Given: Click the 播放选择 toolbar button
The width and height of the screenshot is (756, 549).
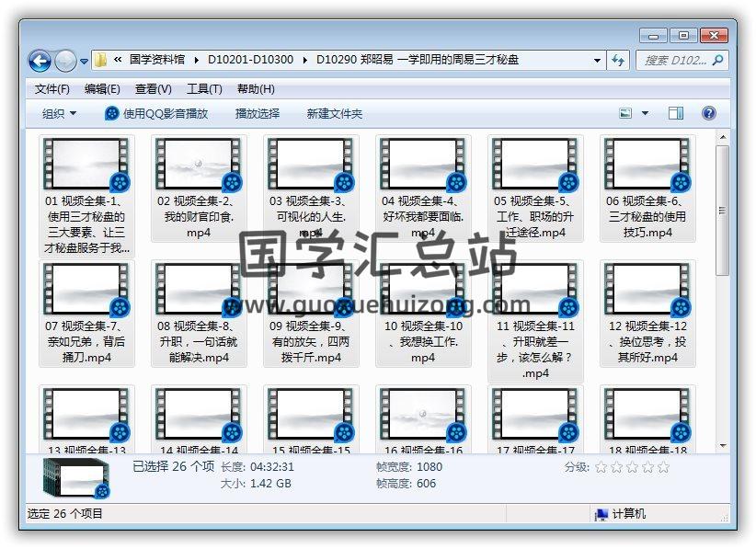Looking at the screenshot, I should (x=258, y=114).
